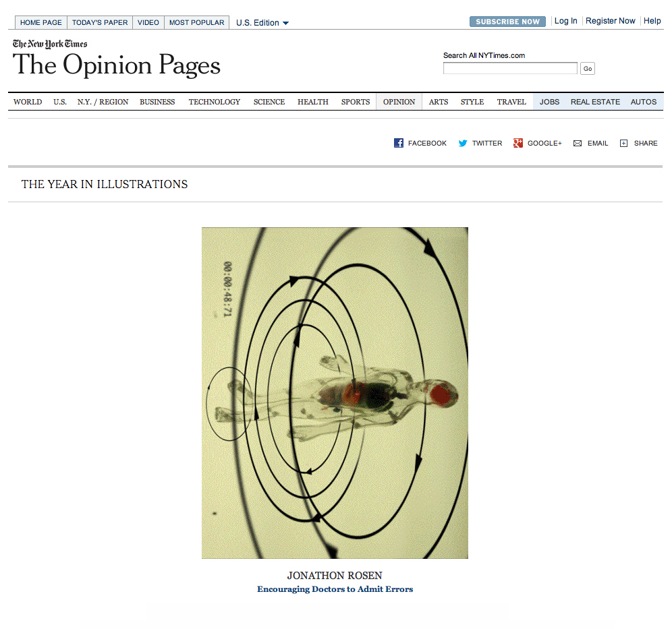Viewport: 672px width, 629px height.
Task: Click the Log In link
Action: [565, 21]
